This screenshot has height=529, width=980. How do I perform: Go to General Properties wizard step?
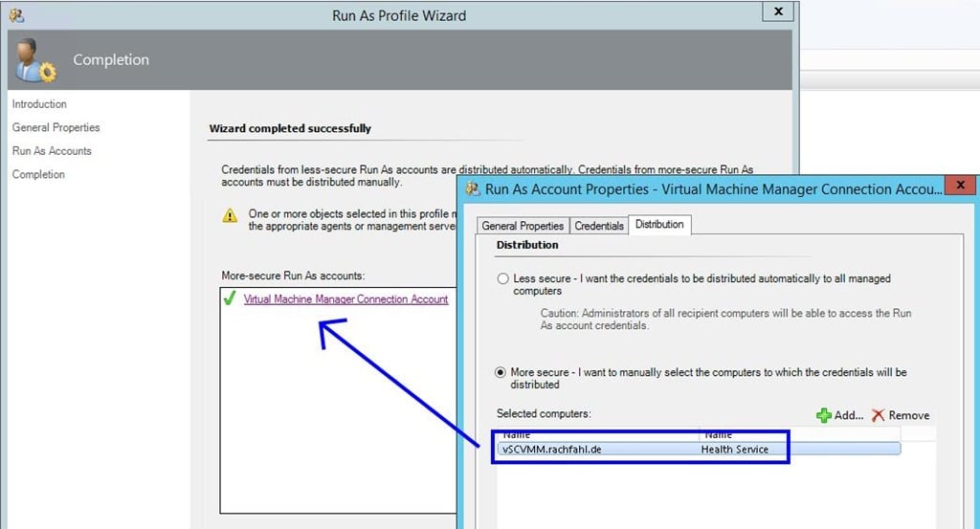(x=56, y=127)
